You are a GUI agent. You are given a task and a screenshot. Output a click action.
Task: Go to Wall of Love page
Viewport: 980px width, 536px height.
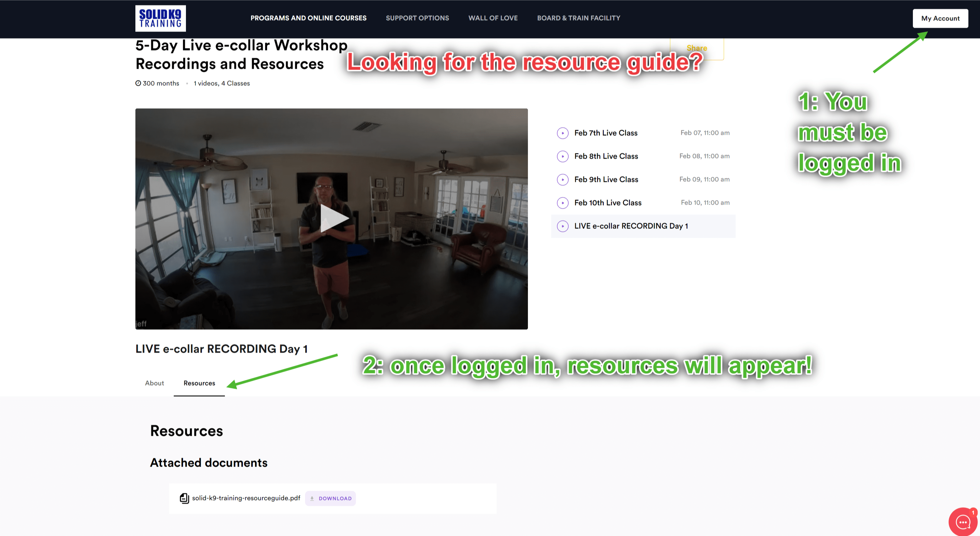click(493, 18)
